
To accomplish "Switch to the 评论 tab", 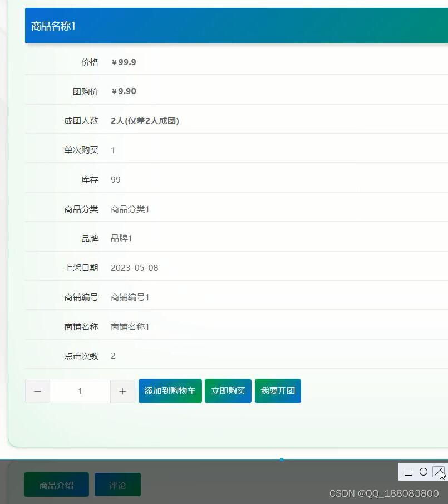I will (x=117, y=485).
